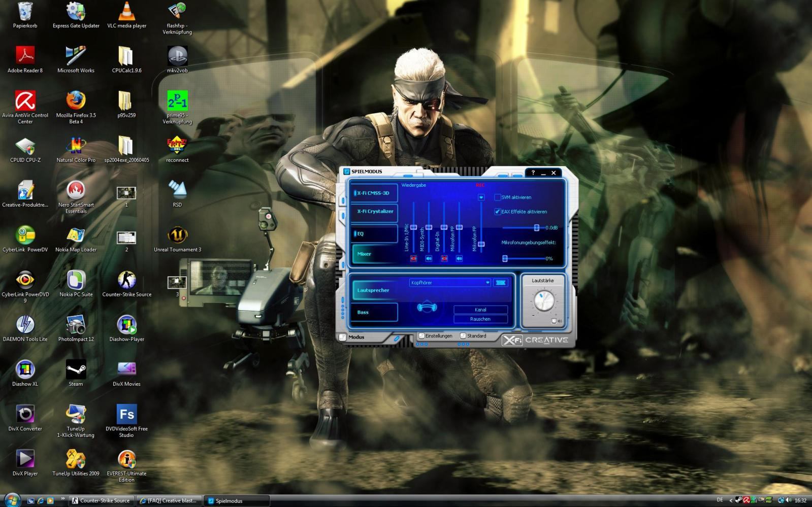This screenshot has height=507, width=812.
Task: Switch to the X-Fi CMSS-3D tab
Action: (375, 193)
